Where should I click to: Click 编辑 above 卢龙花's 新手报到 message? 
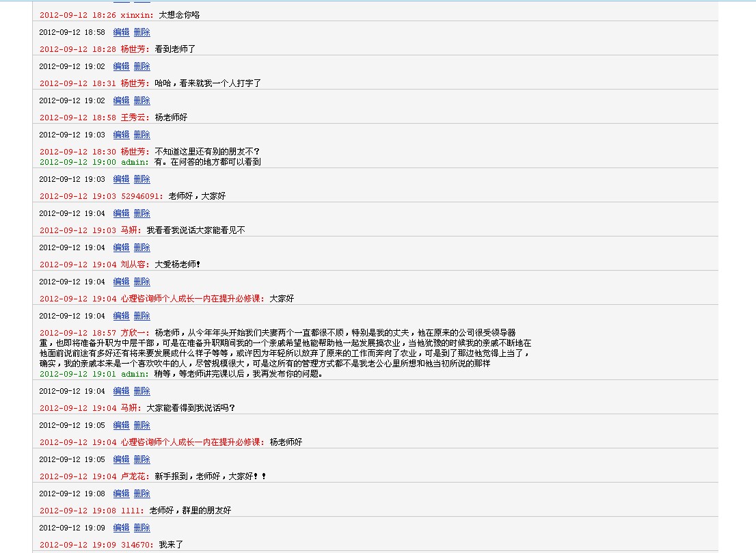[x=121, y=459]
